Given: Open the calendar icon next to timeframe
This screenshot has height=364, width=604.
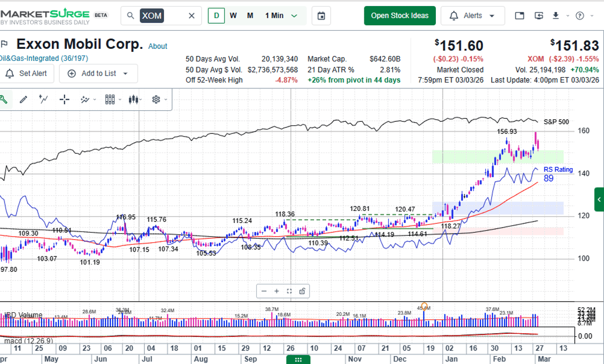Looking at the screenshot, I should 321,16.
